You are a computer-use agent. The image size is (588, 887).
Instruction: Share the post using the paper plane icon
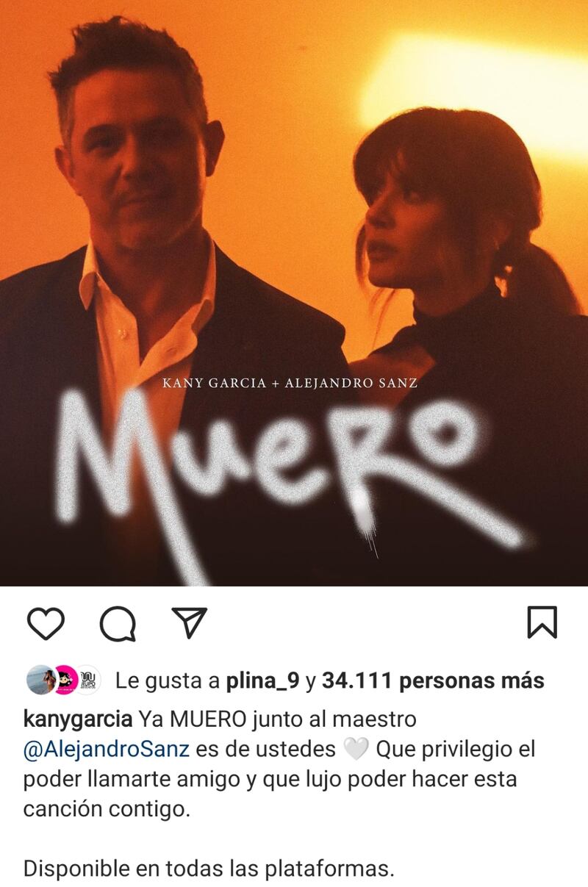(188, 622)
